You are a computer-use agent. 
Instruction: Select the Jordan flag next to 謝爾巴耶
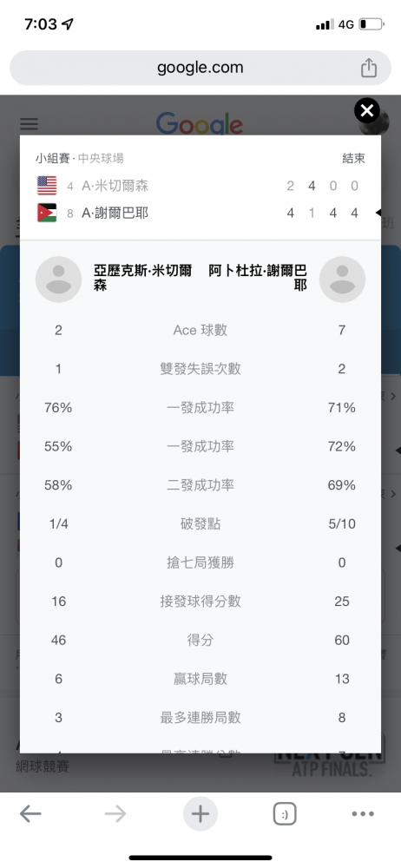[47, 214]
